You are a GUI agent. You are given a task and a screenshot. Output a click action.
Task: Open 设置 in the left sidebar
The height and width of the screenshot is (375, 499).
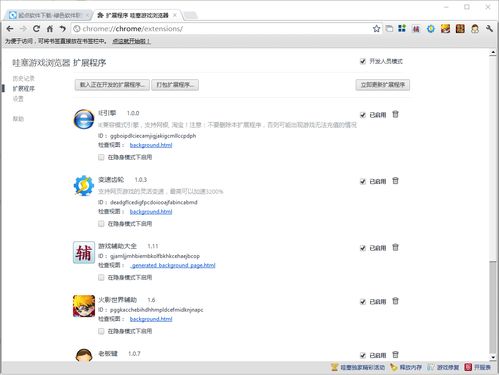(18, 99)
